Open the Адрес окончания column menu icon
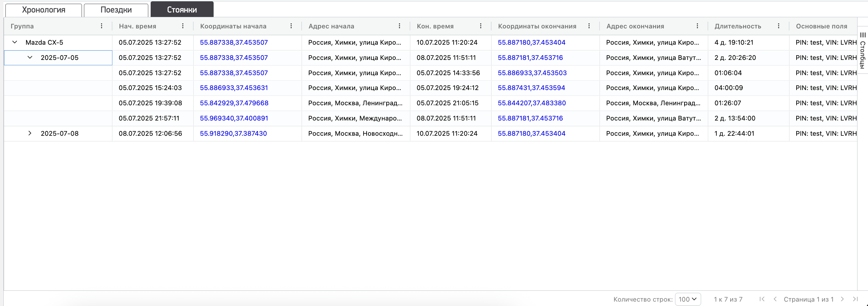Image resolution: width=868 pixels, height=306 pixels. (x=697, y=26)
